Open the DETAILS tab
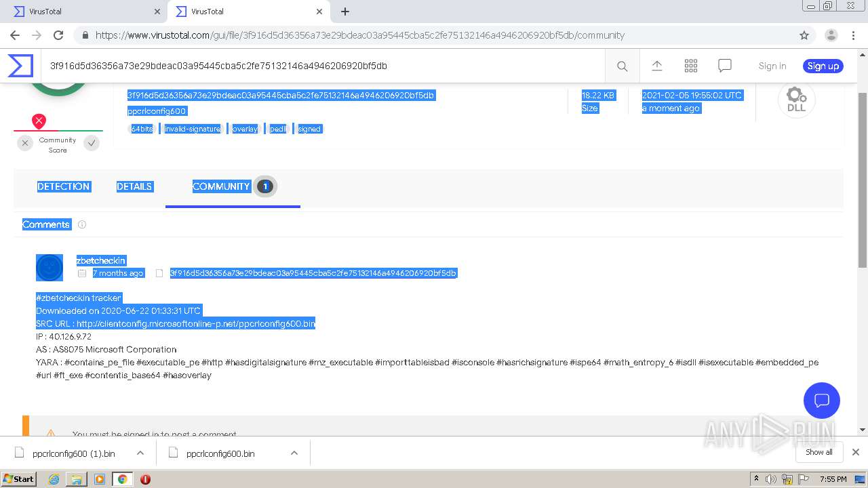This screenshot has height=488, width=868. [x=134, y=186]
